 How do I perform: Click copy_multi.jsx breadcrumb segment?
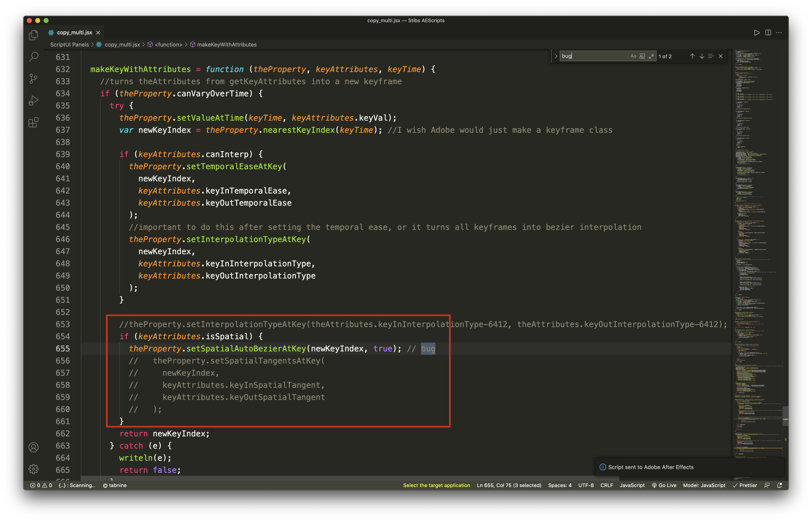point(122,45)
